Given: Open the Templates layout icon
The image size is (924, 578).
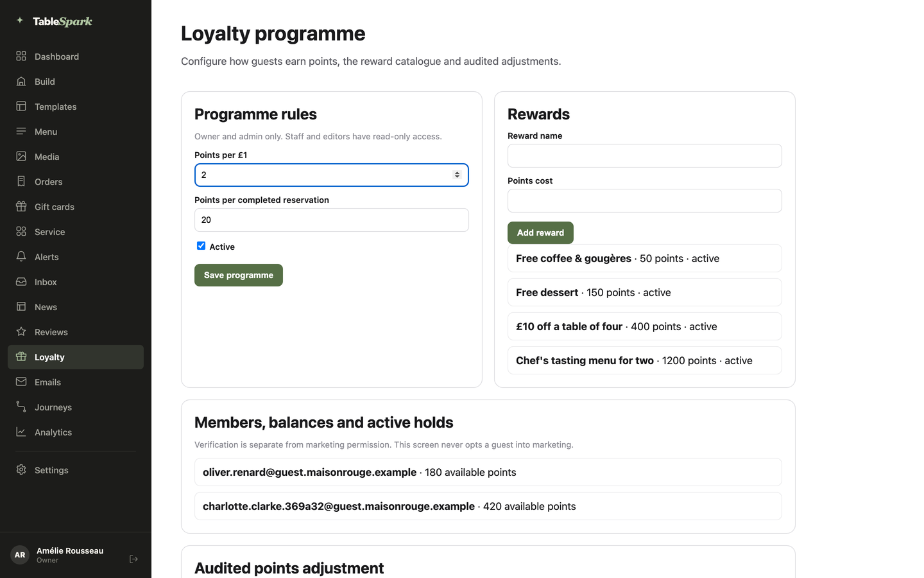Looking at the screenshot, I should pyautogui.click(x=21, y=107).
